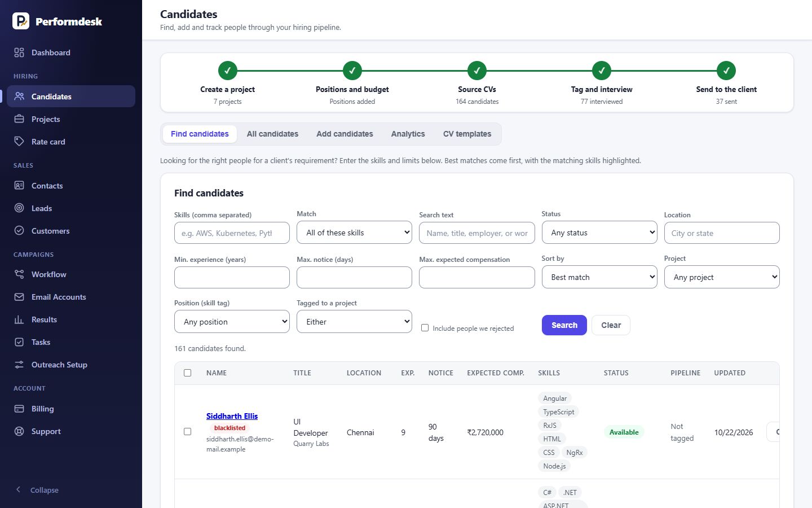Open the Project 'Any project' dropdown
Viewport: 812px width, 508px height.
tap(722, 277)
